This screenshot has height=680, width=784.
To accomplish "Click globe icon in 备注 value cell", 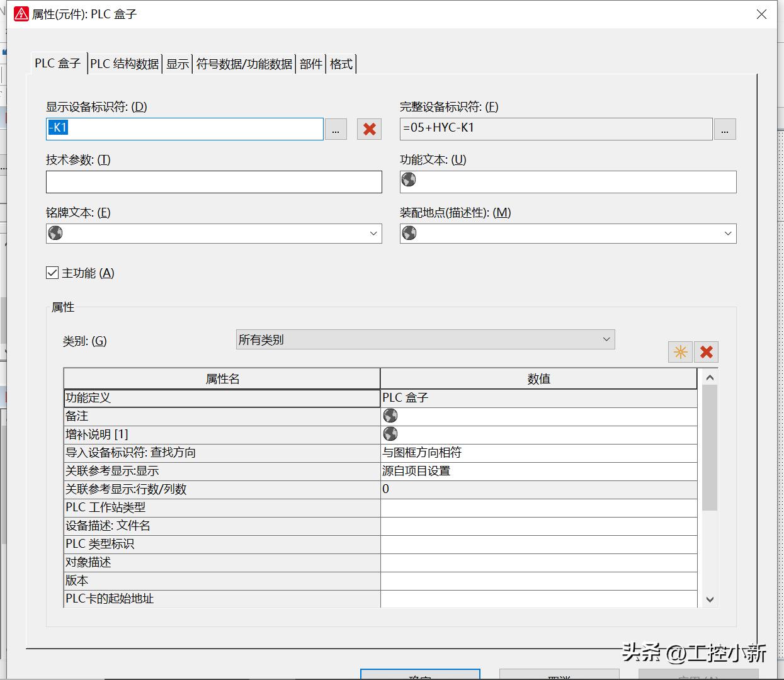I will [390, 415].
